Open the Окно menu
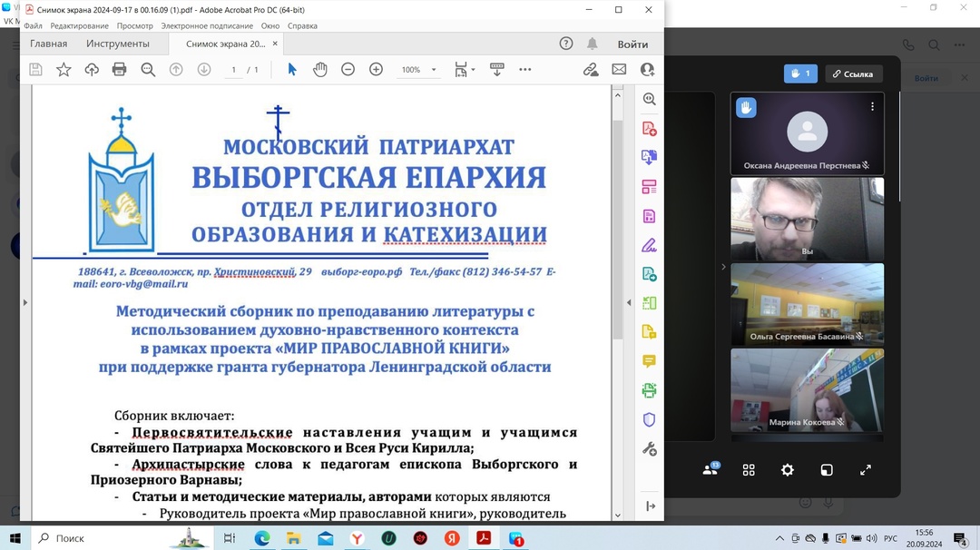Screen dimensions: 980x550 click(270, 25)
